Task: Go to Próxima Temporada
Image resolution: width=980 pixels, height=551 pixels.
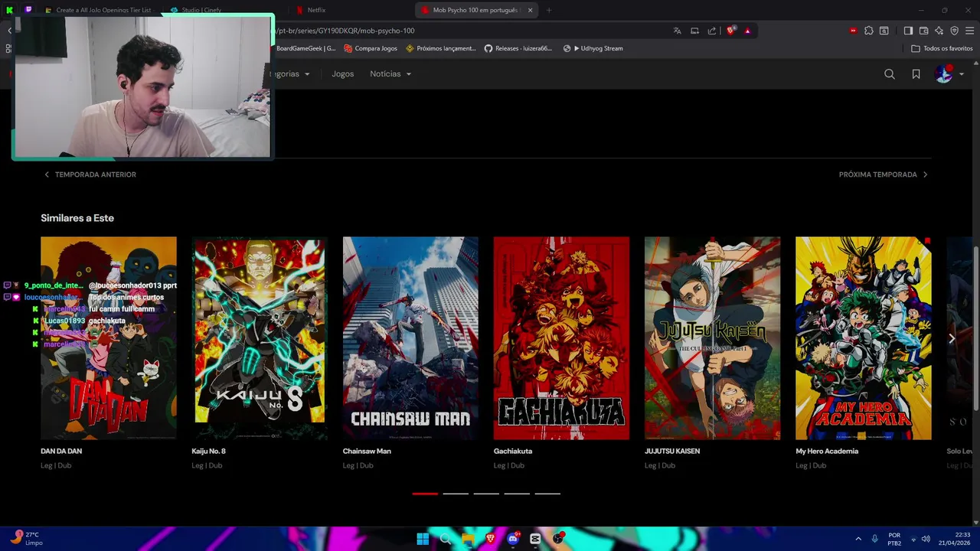Action: coord(883,174)
